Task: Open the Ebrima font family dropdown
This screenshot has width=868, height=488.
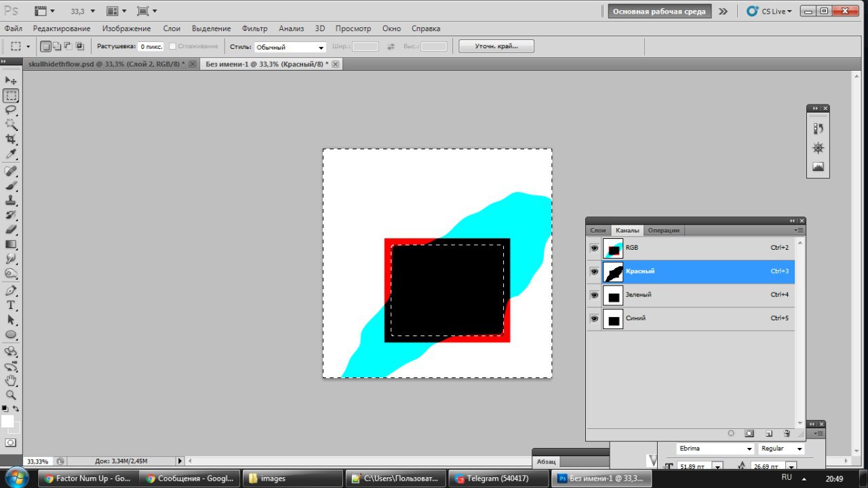Action: [x=715, y=449]
